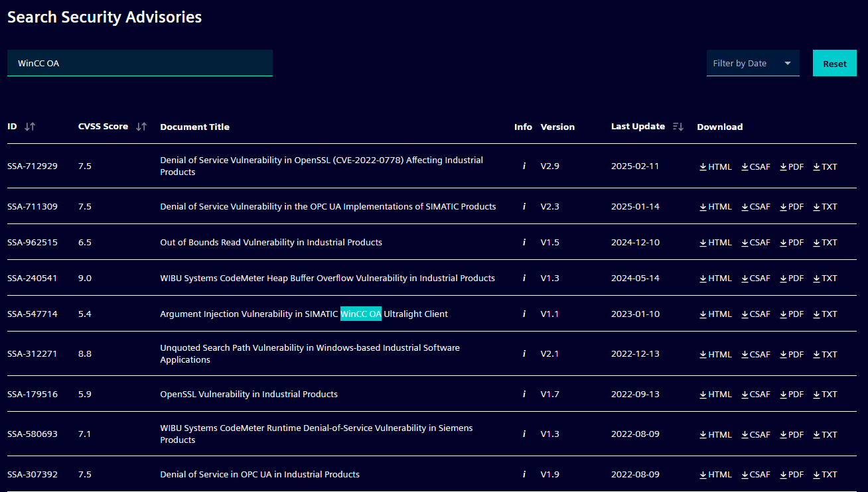The width and height of the screenshot is (868, 492).
Task: Sort by Last Update date
Action: pos(678,127)
